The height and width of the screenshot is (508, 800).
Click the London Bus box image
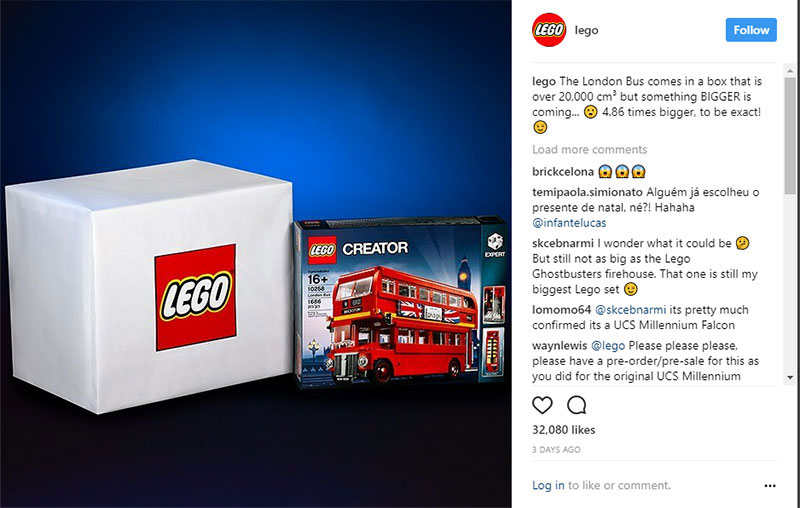click(x=401, y=302)
